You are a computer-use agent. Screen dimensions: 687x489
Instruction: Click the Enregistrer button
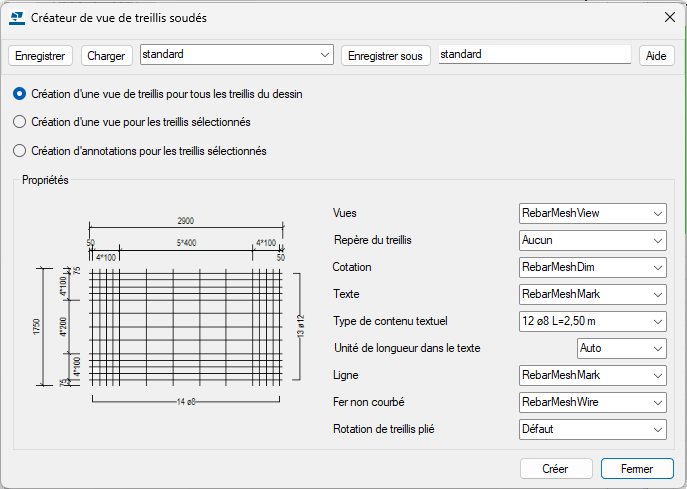click(x=41, y=56)
